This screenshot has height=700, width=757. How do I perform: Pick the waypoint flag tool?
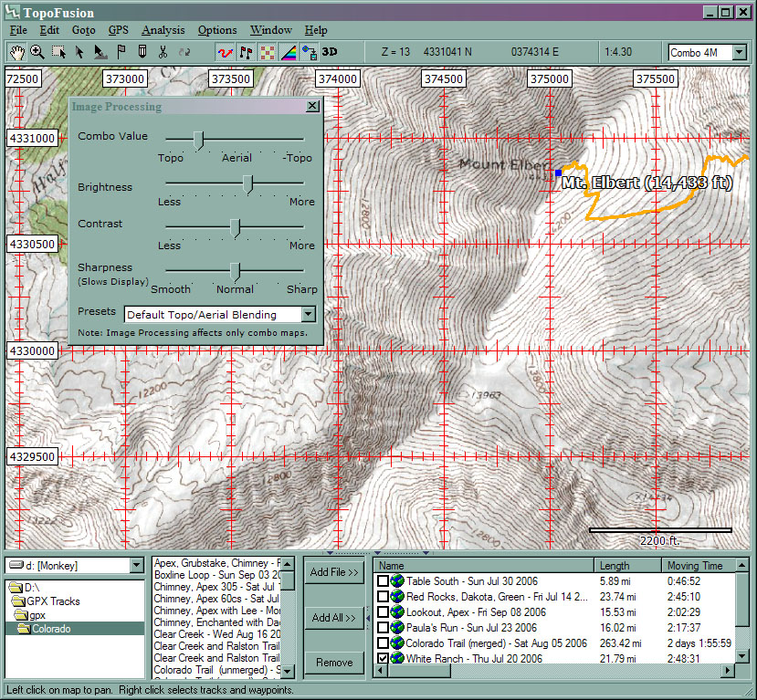pyautogui.click(x=123, y=52)
